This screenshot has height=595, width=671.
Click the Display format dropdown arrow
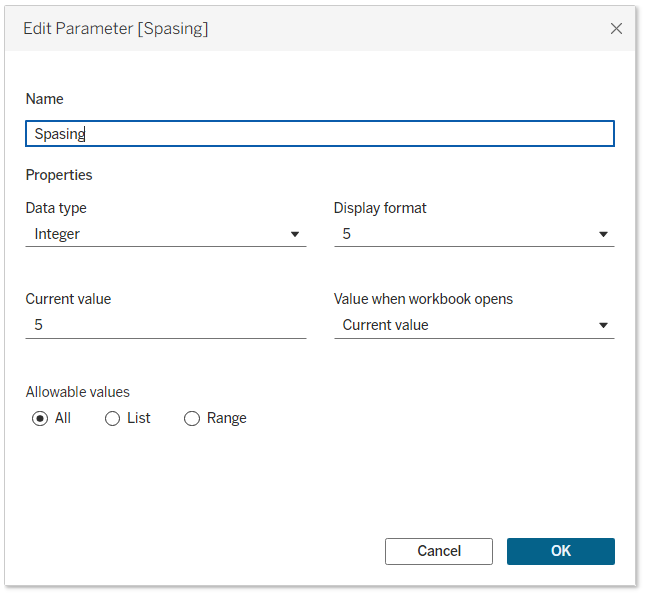pos(603,235)
